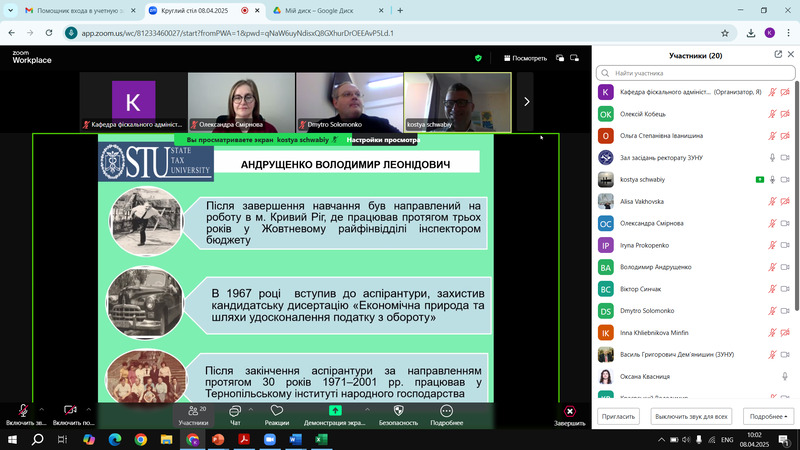Close the Google Диск tab
Image resolution: width=800 pixels, height=450 pixels.
point(381,10)
